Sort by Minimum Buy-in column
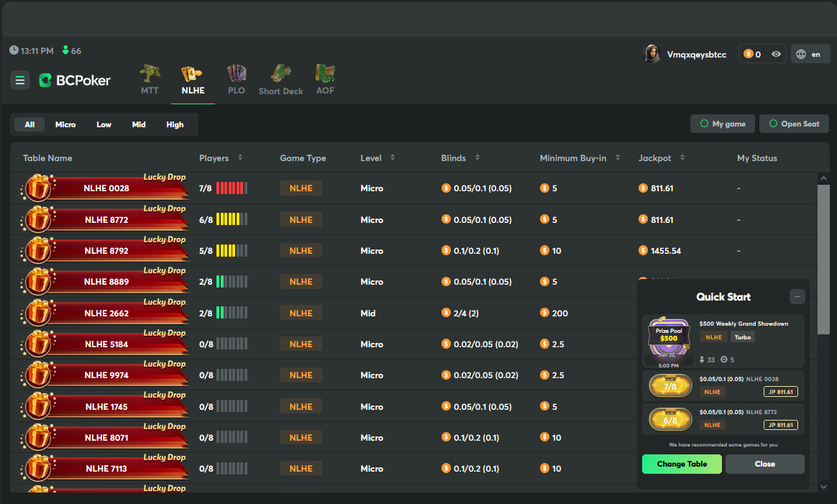837x504 pixels. [x=618, y=157]
